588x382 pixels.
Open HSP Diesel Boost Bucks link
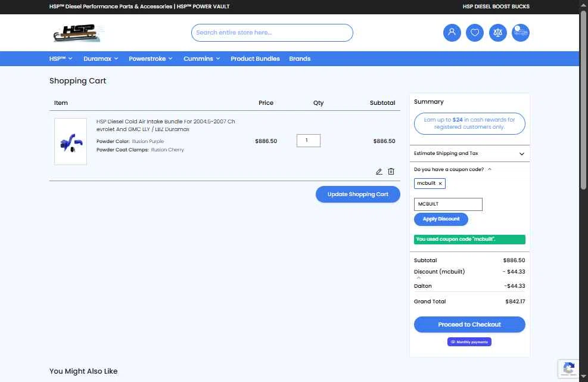496,7
